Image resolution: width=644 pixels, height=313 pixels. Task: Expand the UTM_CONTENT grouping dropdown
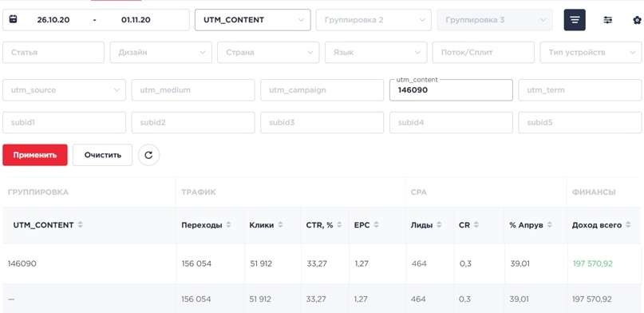pos(253,20)
